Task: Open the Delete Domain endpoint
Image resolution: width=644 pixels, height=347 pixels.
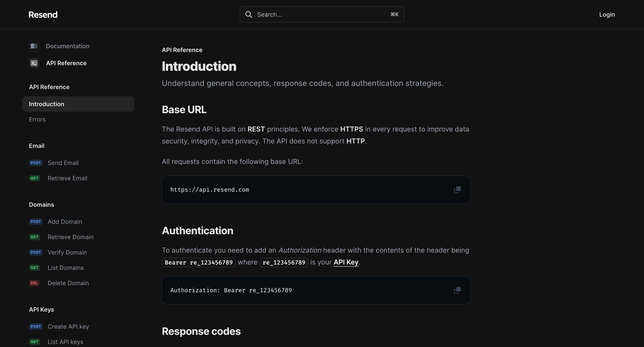Action: pos(68,283)
